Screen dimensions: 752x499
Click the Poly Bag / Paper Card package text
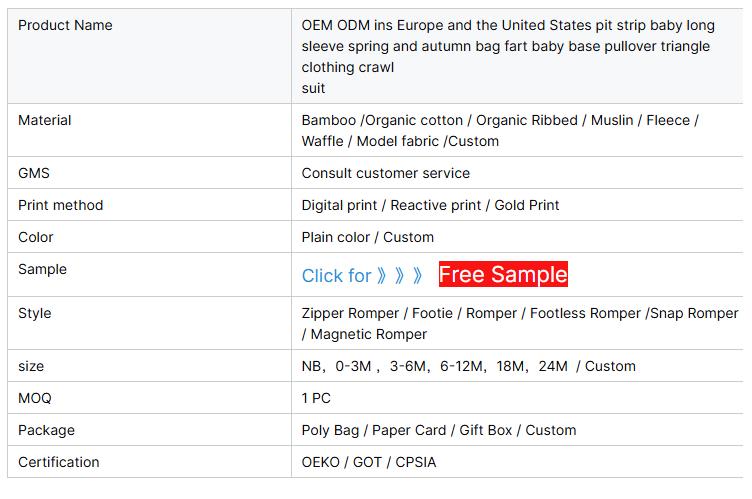[439, 430]
